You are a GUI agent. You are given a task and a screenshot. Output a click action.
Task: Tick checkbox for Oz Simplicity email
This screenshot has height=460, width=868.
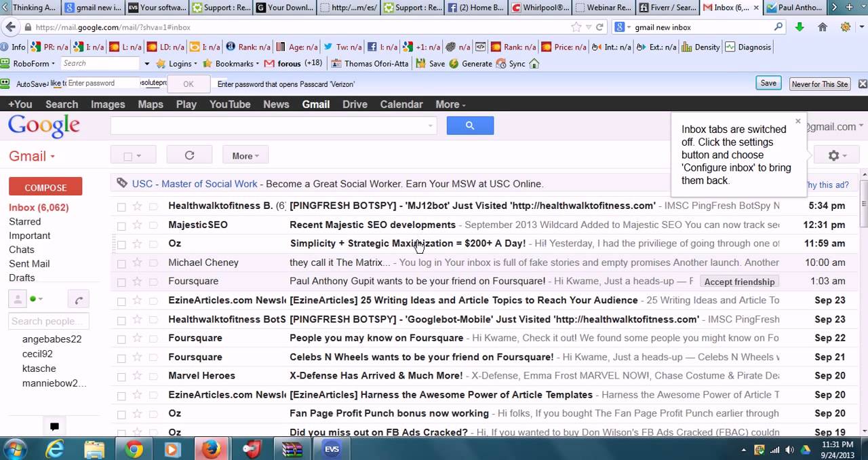(121, 244)
